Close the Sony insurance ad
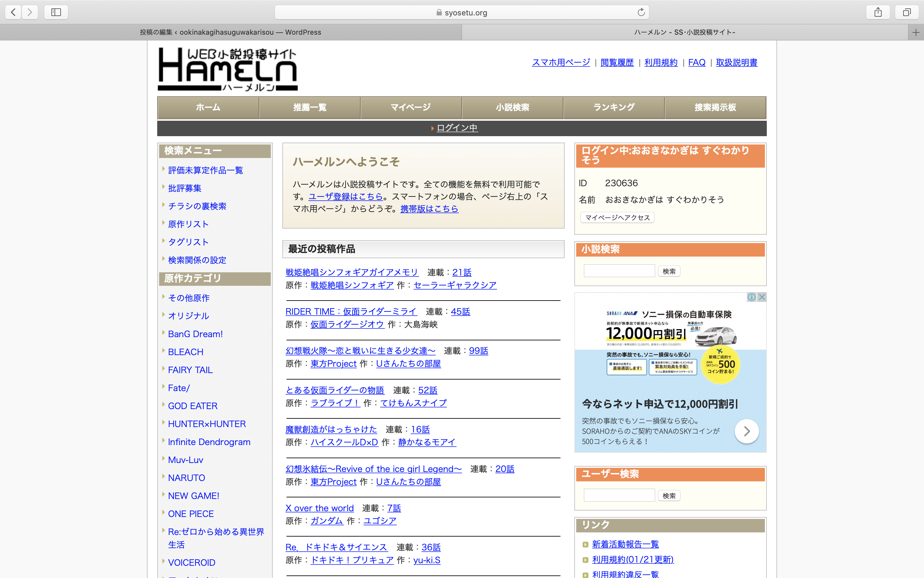Screen dimensions: 924x578 click(762, 297)
